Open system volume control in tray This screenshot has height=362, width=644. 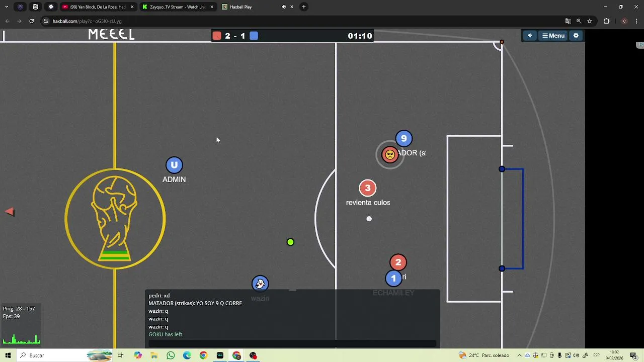coord(576,355)
